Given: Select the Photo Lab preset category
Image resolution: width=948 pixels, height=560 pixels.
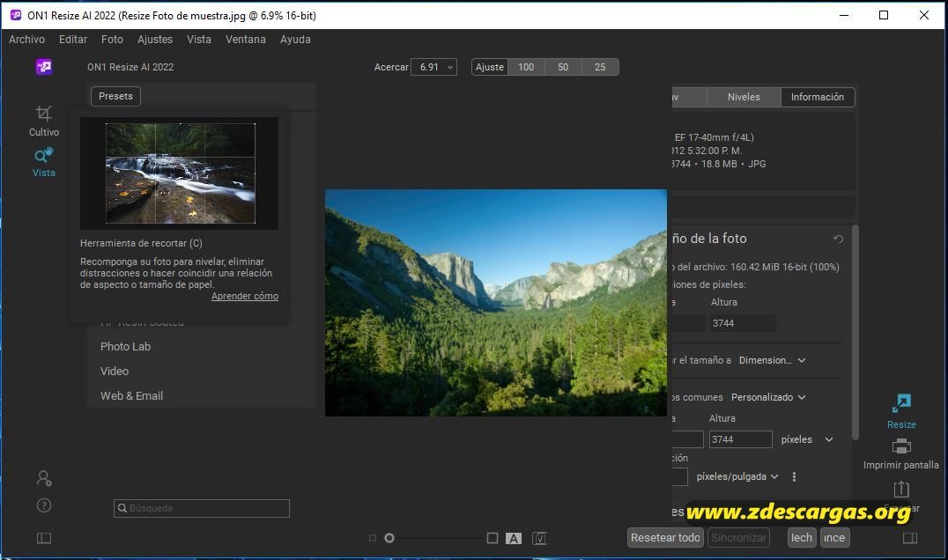Looking at the screenshot, I should point(125,346).
